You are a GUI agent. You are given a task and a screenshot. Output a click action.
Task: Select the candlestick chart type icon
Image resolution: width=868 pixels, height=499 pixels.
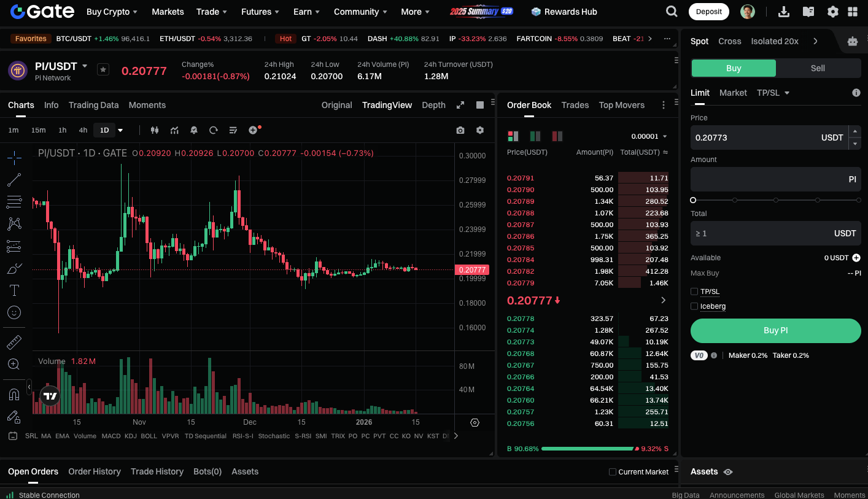pos(155,130)
